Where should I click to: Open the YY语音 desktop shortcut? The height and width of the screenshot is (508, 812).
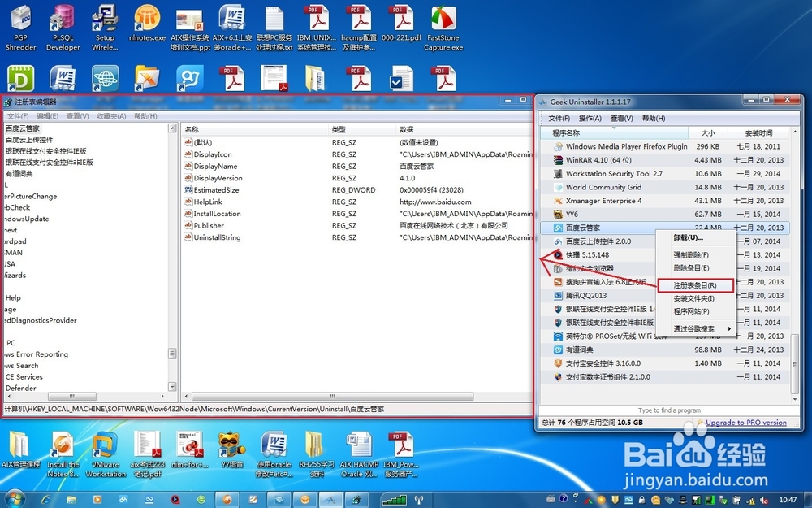click(232, 450)
